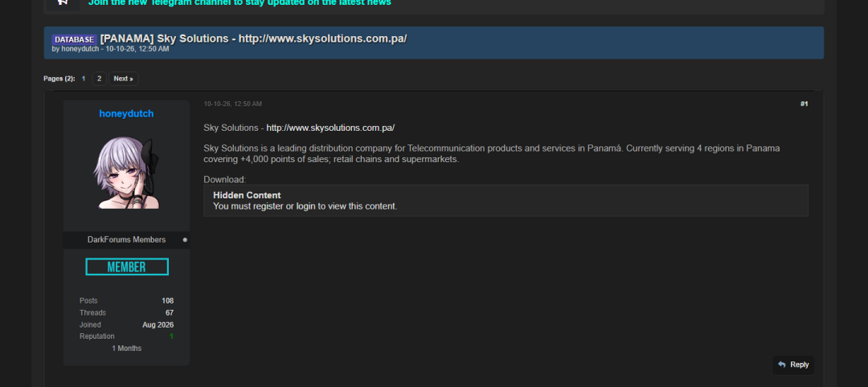The height and width of the screenshot is (387, 868).
Task: Click honeydutch avatar image
Action: pyautogui.click(x=126, y=172)
